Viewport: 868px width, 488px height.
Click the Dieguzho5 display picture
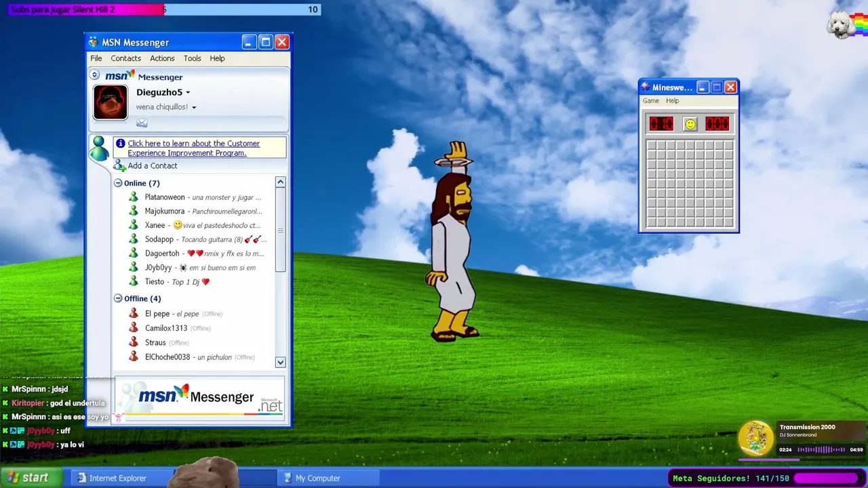click(111, 102)
